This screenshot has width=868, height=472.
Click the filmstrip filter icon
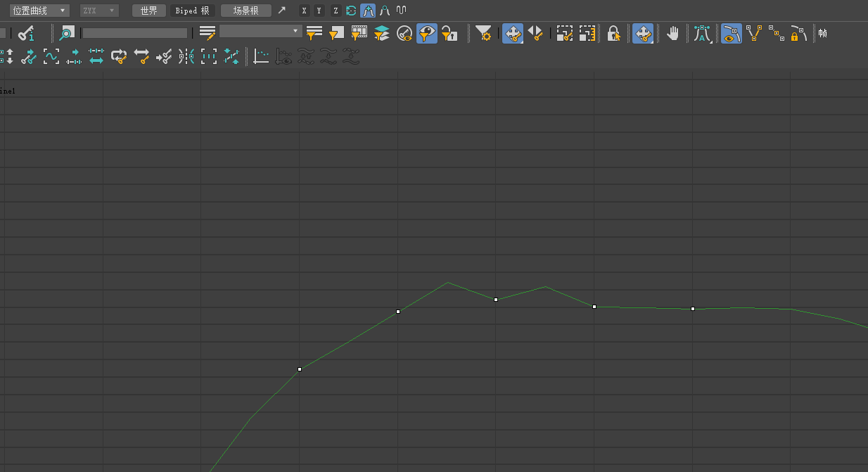tap(359, 33)
